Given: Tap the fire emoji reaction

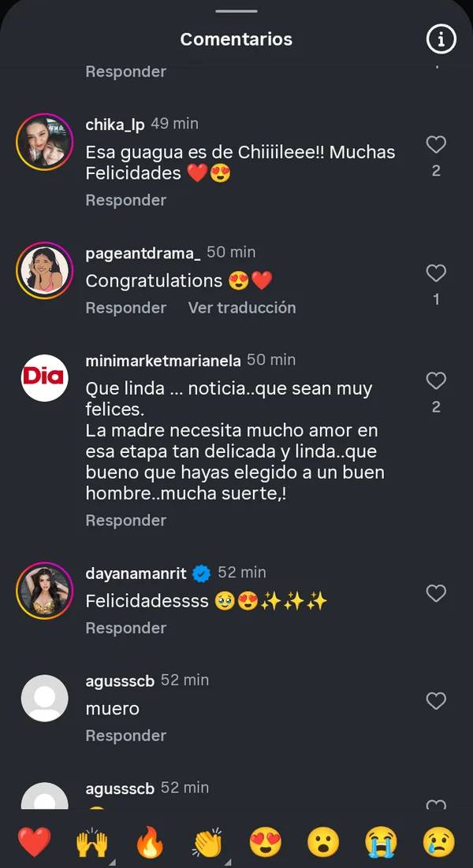Looking at the screenshot, I should coord(150,842).
